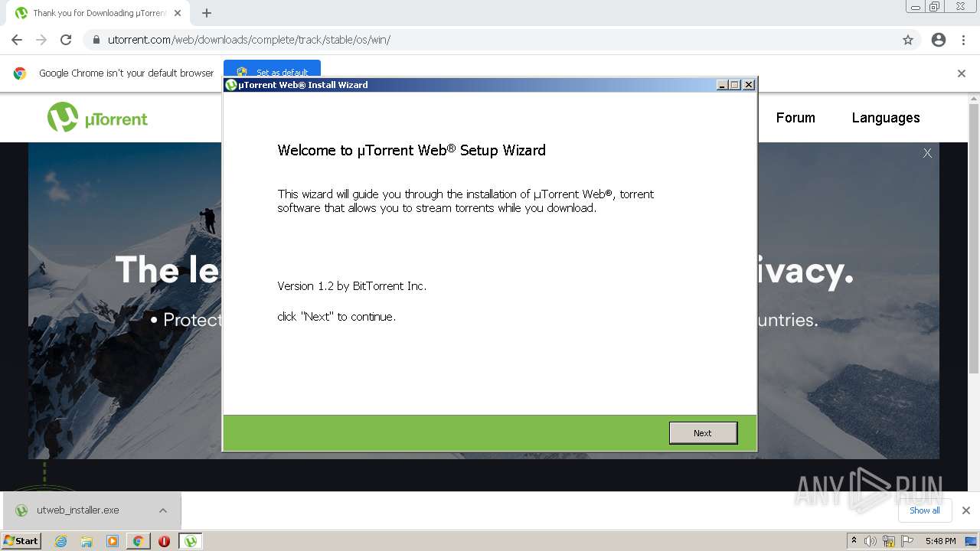Minimize the µTorrent Web install wizard
Viewport: 980px width, 551px height.
722,85
